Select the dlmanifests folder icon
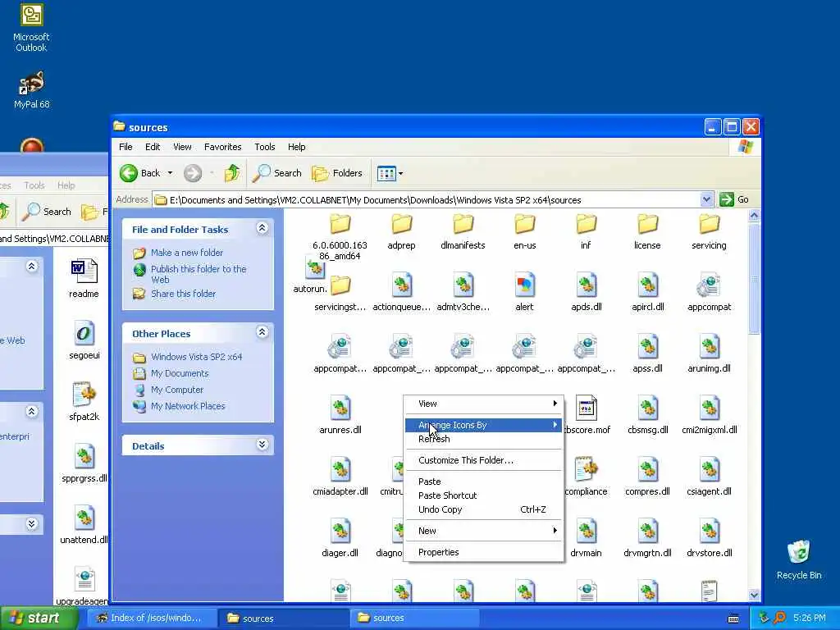Screen dimensions: 840x630 point(463,224)
